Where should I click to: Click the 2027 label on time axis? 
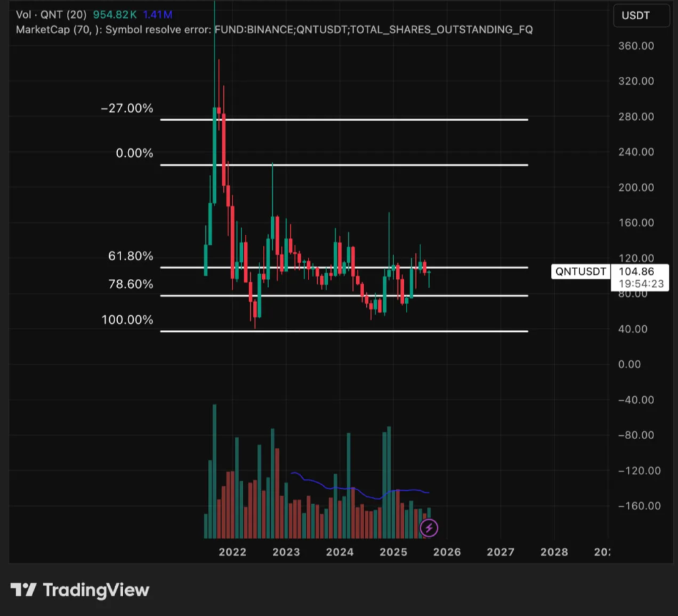(x=501, y=552)
